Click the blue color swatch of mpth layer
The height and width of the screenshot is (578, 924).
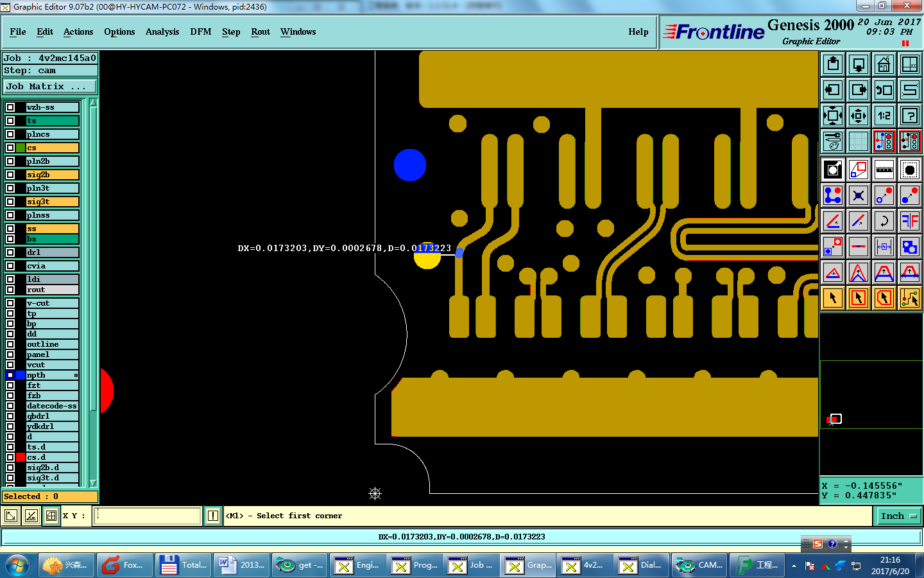(x=21, y=375)
